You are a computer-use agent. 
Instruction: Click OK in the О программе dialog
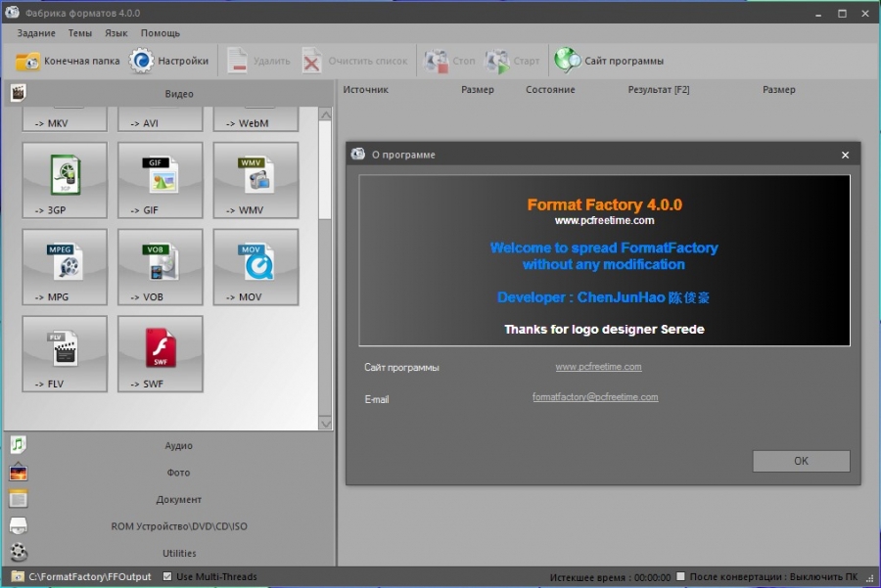coord(801,461)
